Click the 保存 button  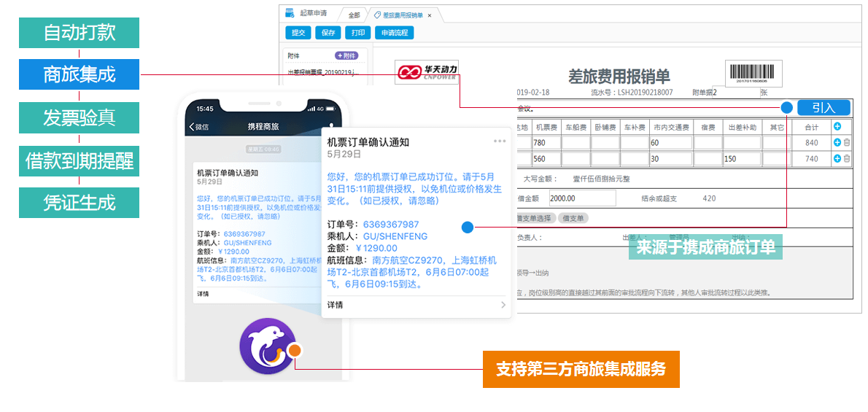click(x=328, y=33)
